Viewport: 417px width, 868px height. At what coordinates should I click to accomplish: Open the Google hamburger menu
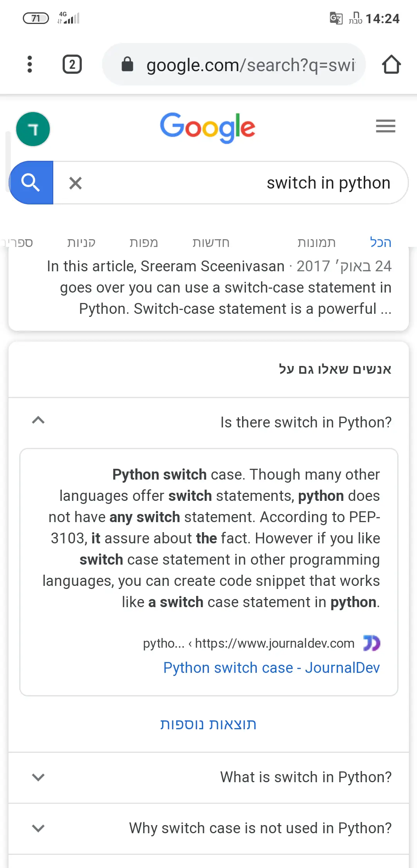(385, 126)
